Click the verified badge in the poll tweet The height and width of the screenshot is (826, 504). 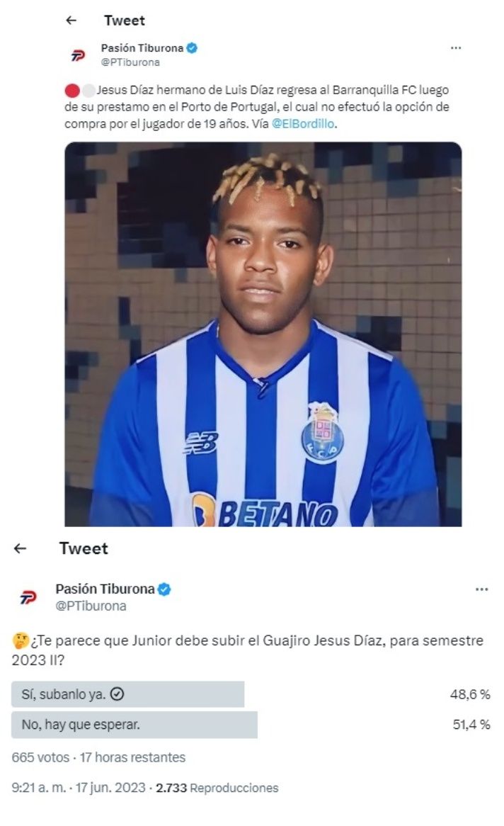coord(164,589)
